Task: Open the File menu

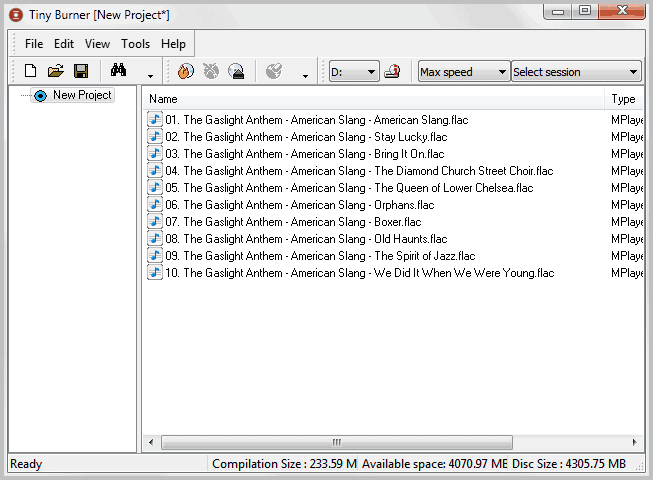Action: (34, 44)
